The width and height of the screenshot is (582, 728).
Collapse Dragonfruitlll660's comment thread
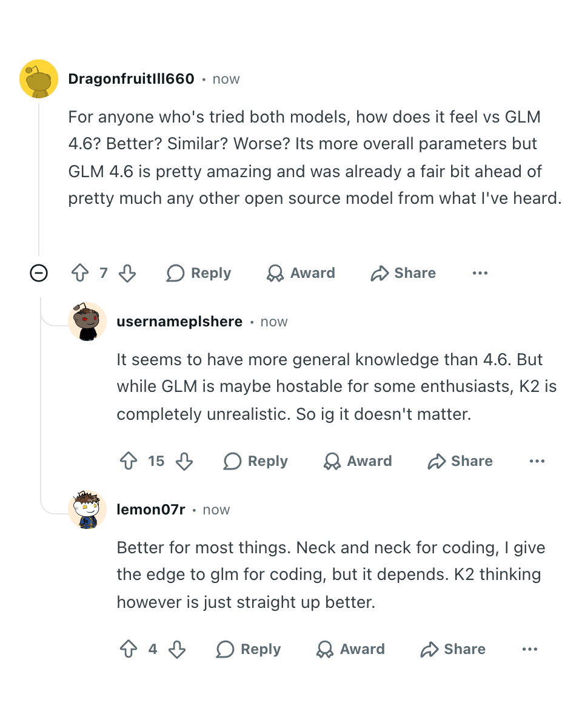pyautogui.click(x=39, y=273)
